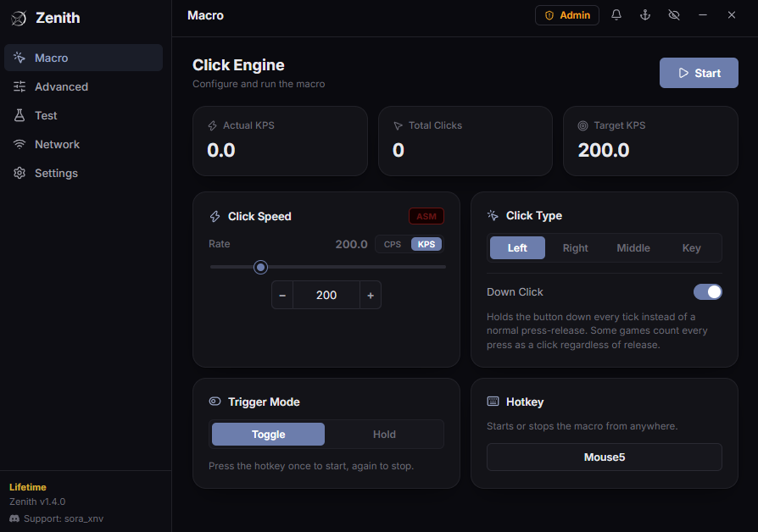This screenshot has height=532, width=758.
Task: Click the rate input showing 200
Action: [326, 296]
